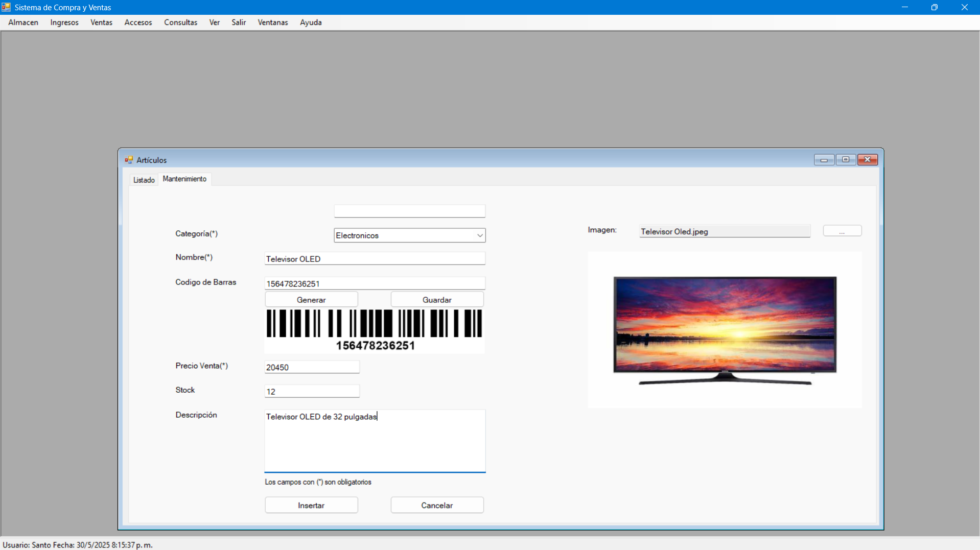The image size is (980, 550).
Task: Click the browse button next to Imagen field
Action: (x=842, y=230)
